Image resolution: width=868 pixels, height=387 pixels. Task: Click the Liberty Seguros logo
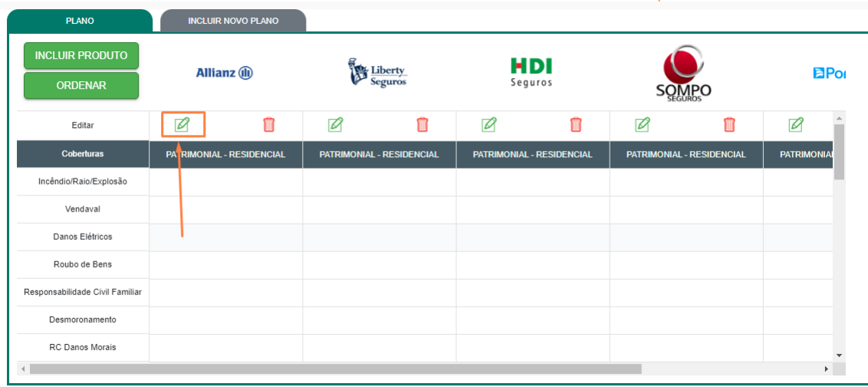[x=377, y=72]
